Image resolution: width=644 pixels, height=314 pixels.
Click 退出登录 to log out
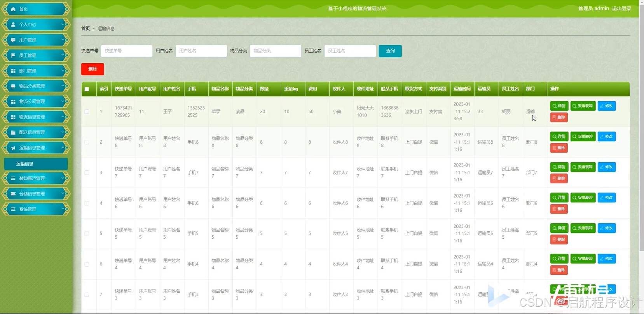pos(622,9)
